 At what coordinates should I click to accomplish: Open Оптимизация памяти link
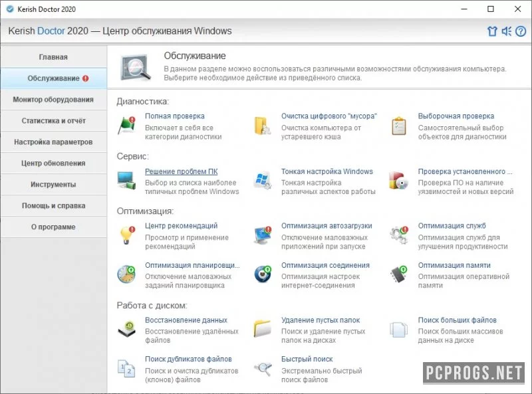pyautogui.click(x=454, y=266)
